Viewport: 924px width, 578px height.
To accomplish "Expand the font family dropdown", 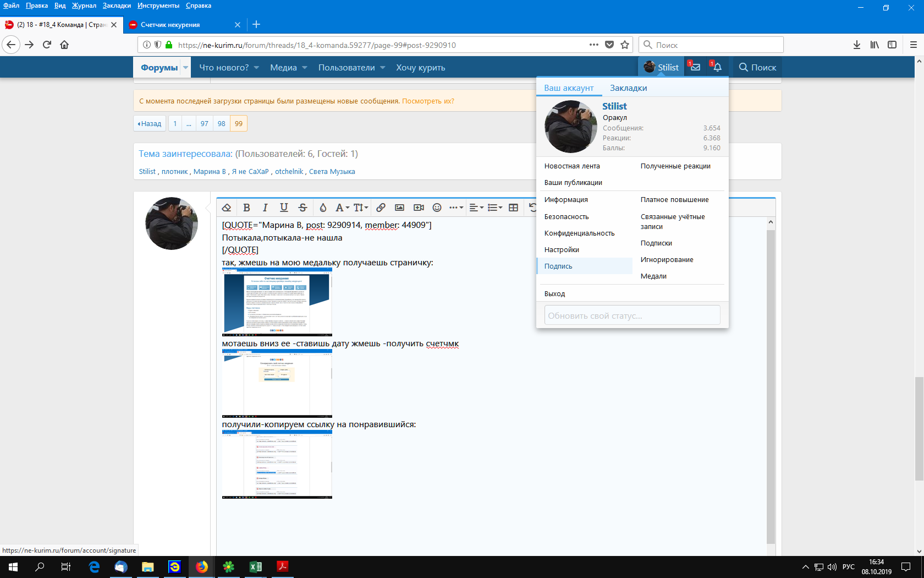I will click(342, 208).
